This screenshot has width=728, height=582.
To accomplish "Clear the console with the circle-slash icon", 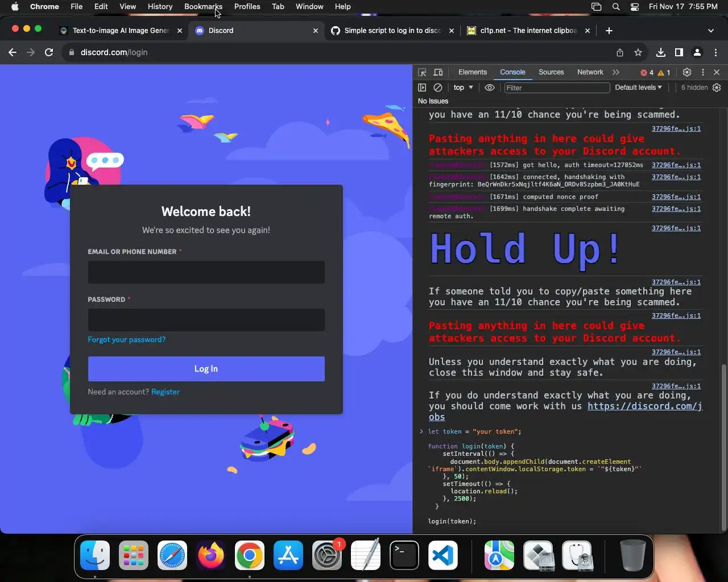I will coord(438,88).
